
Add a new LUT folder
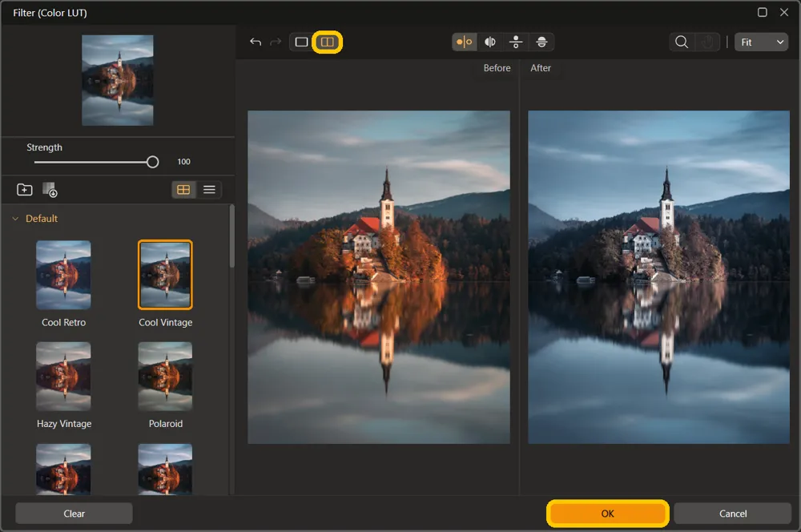25,190
